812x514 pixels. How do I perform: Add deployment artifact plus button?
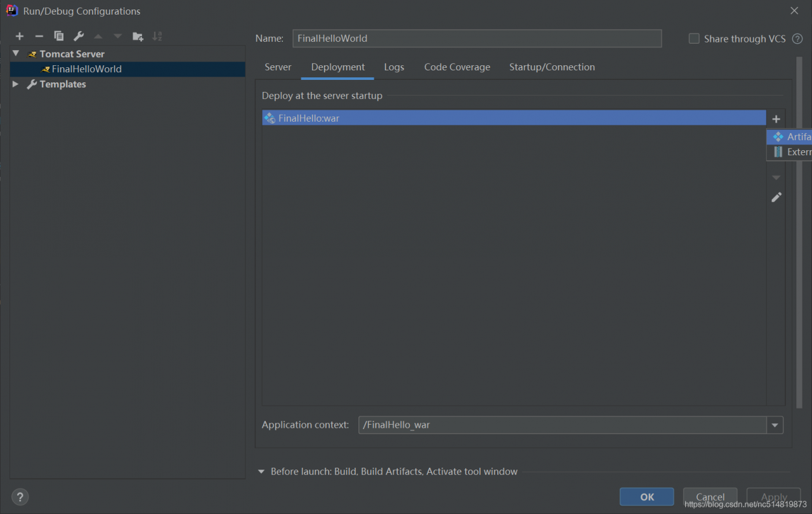pos(776,119)
